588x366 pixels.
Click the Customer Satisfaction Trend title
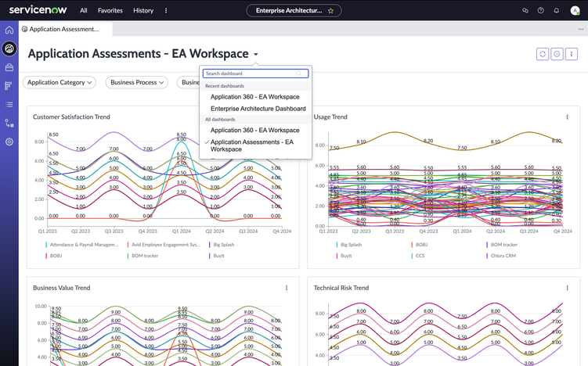tap(71, 117)
